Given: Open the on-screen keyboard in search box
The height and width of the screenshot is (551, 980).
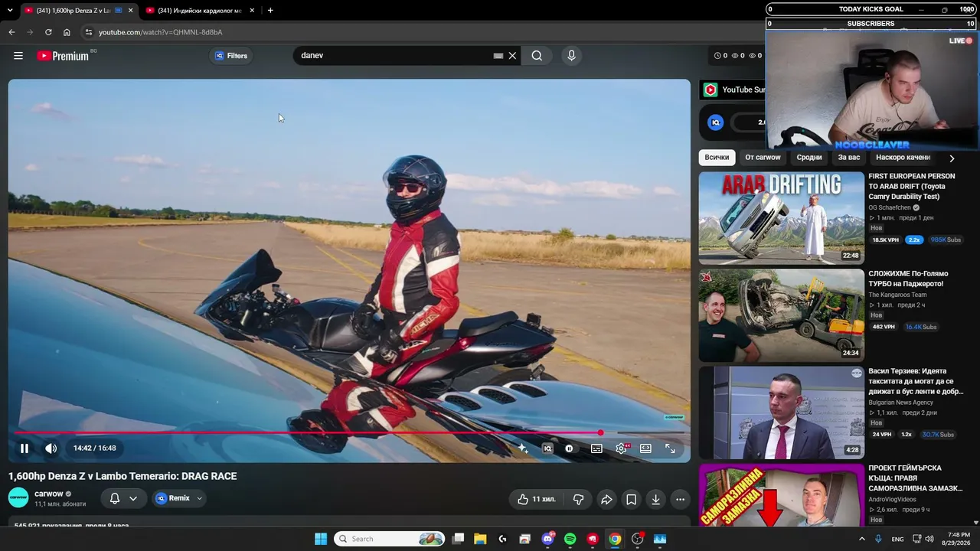Looking at the screenshot, I should [498, 56].
